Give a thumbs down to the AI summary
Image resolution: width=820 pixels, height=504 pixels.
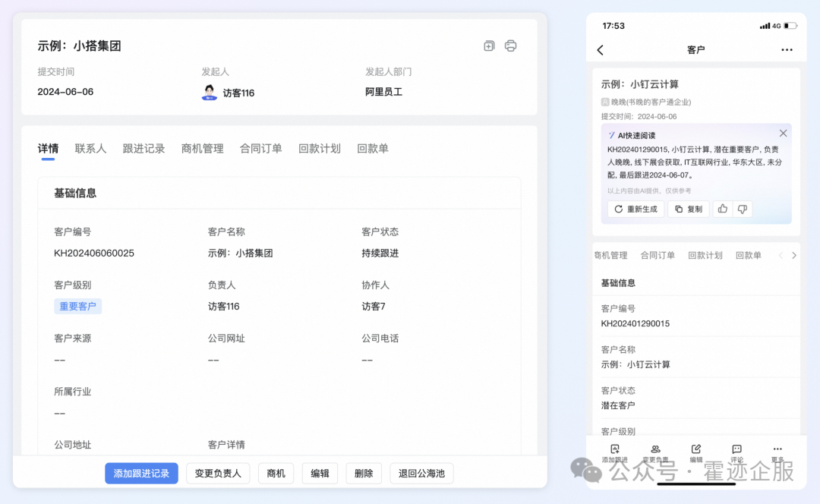pyautogui.click(x=743, y=209)
